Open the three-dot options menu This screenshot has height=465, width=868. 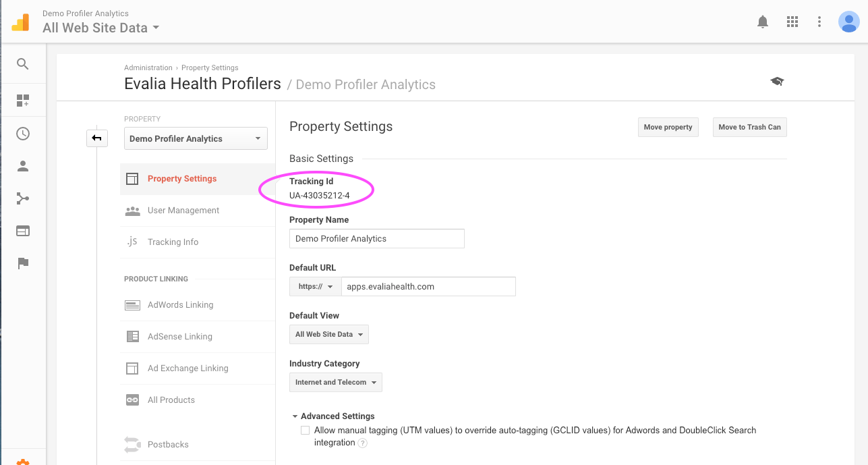pos(819,22)
